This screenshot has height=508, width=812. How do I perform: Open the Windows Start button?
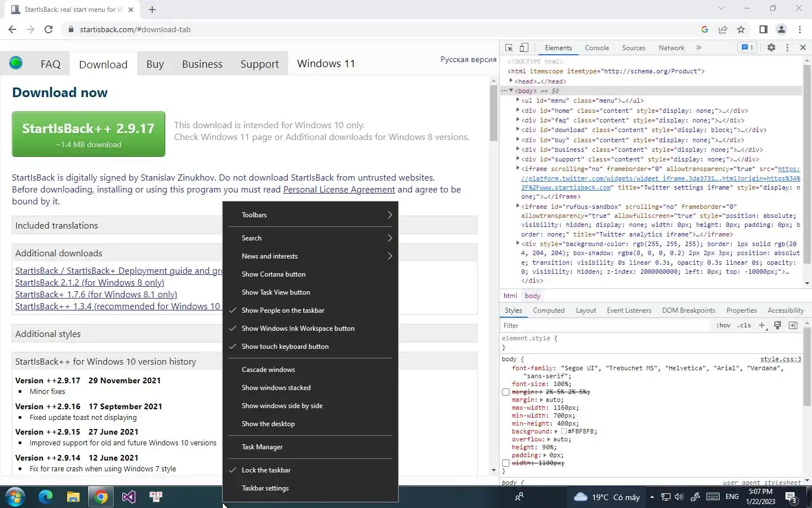click(x=15, y=497)
